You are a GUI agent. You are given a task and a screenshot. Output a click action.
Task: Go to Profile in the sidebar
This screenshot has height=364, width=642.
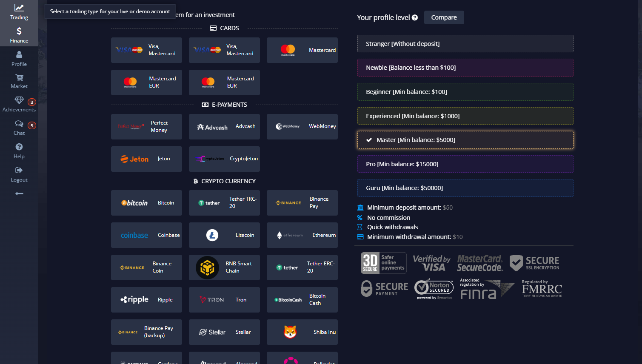[19, 59]
